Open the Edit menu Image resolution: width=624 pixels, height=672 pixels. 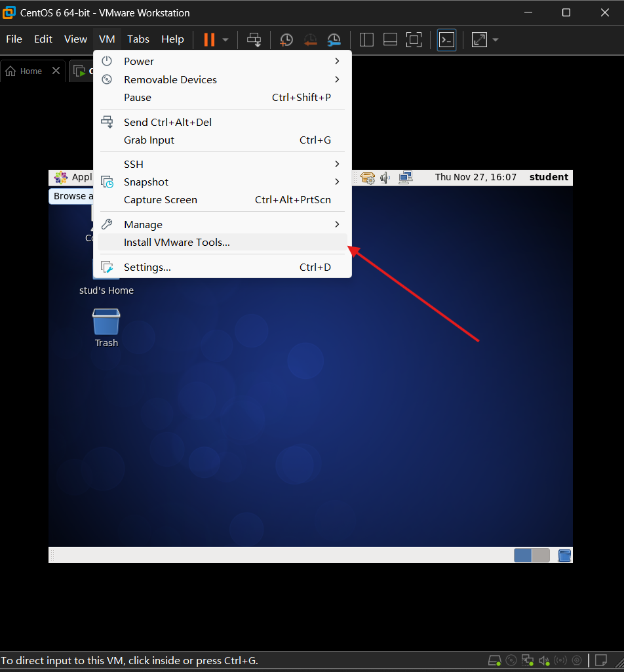point(43,39)
